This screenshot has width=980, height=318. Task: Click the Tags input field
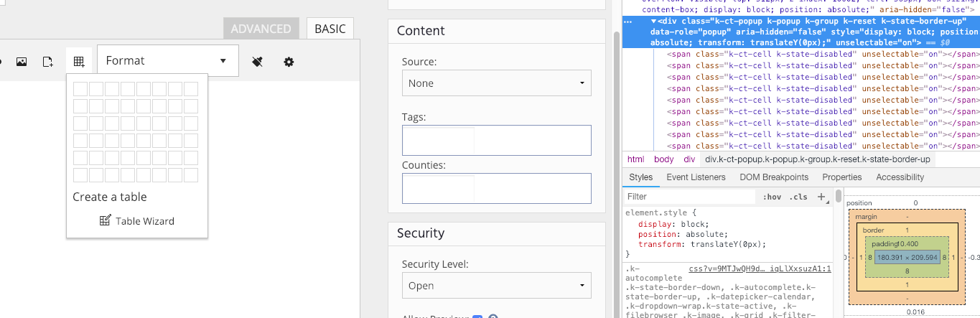point(496,140)
